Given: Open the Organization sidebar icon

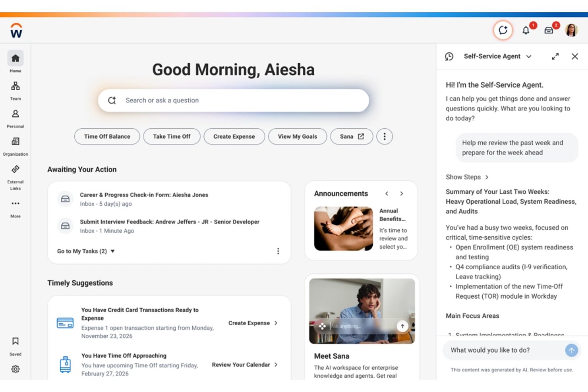Looking at the screenshot, I should point(15,142).
